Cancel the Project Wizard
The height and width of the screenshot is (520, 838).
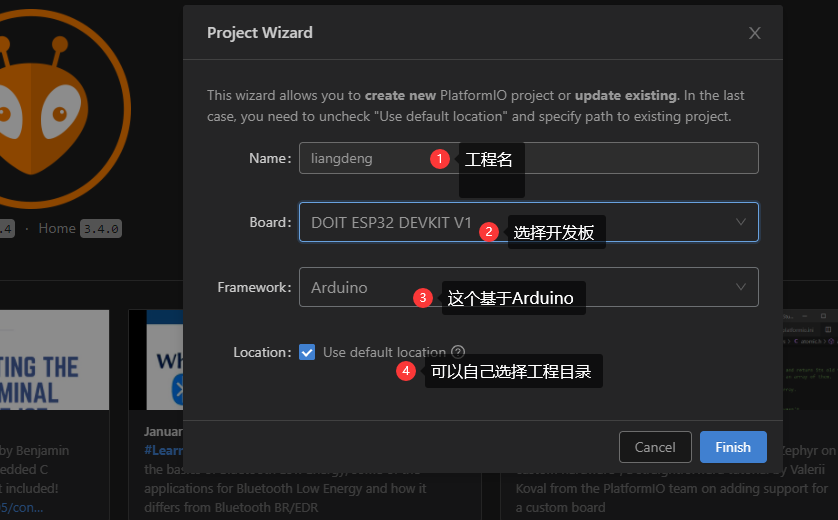(655, 447)
